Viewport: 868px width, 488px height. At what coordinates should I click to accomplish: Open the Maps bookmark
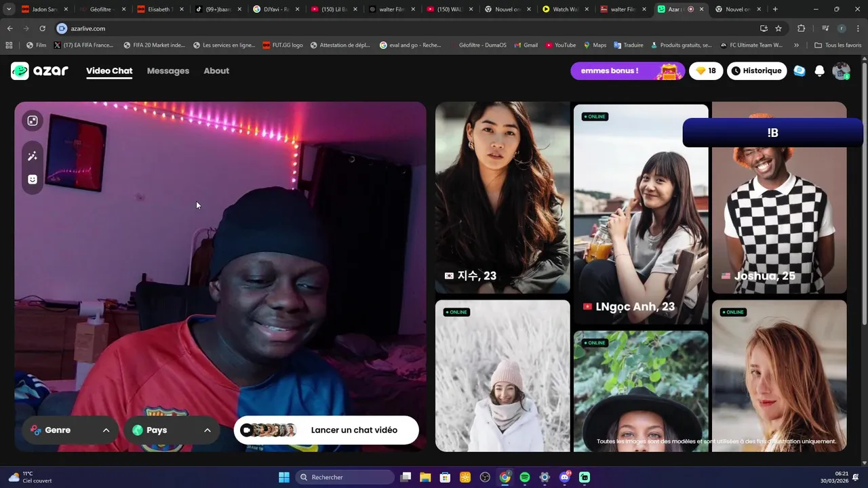[x=595, y=45]
